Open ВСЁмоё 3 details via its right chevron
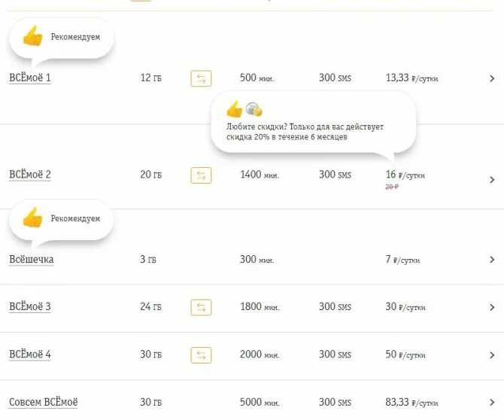The height and width of the screenshot is (420, 504). [x=491, y=307]
